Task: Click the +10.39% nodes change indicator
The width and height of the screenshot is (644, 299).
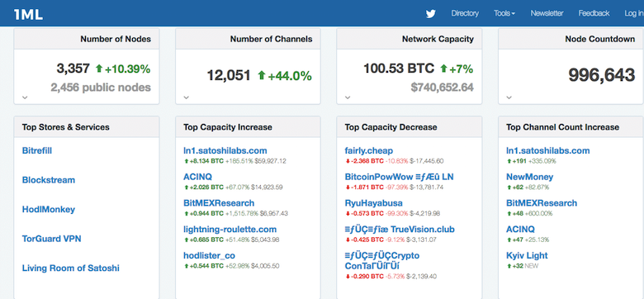Action: point(123,69)
